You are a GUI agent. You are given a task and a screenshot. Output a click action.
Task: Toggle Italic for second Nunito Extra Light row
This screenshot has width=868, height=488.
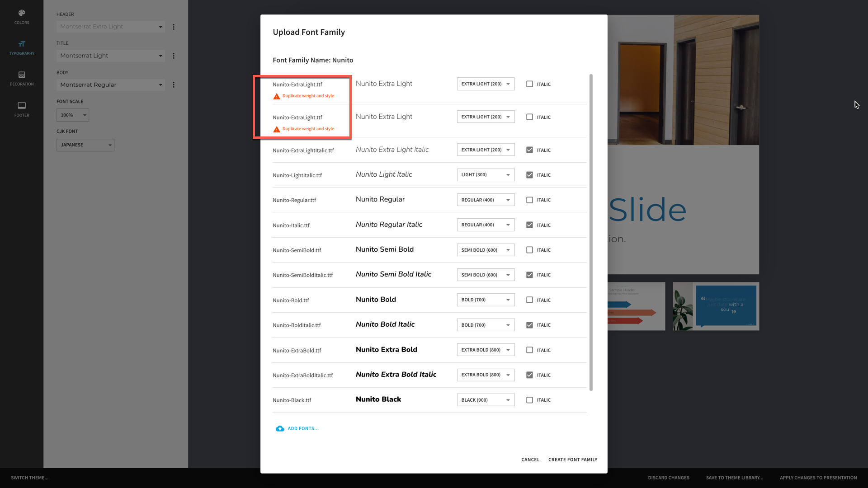[x=529, y=117]
